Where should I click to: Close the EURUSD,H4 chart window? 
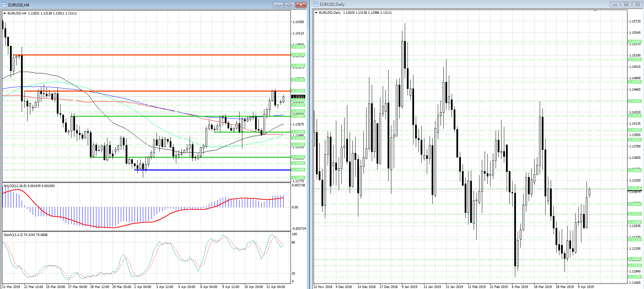[301, 5]
